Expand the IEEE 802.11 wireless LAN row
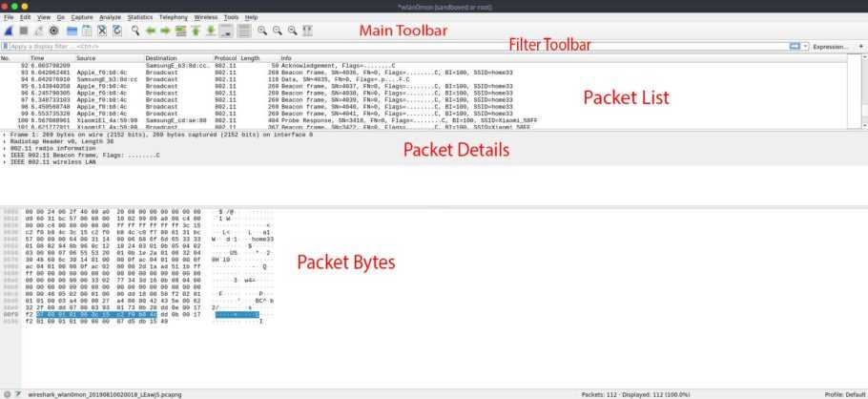This screenshot has width=868, height=399. coord(5,162)
